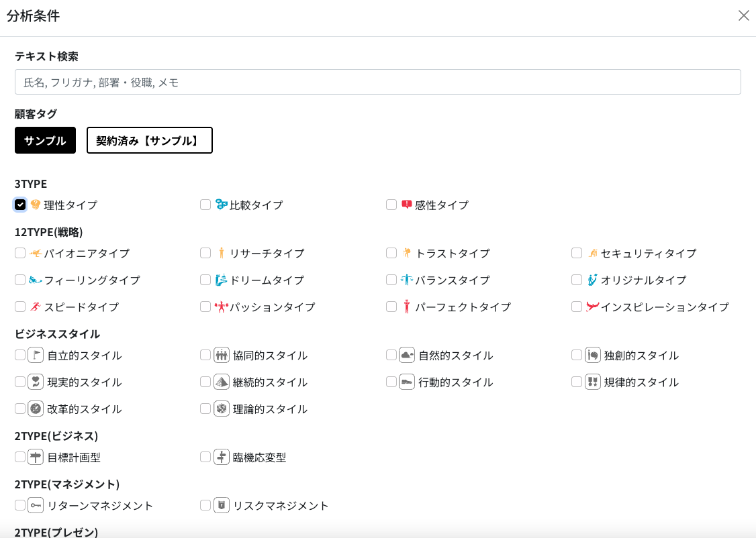Click the リスクマネジメント shield icon
The image size is (756, 538).
click(222, 505)
